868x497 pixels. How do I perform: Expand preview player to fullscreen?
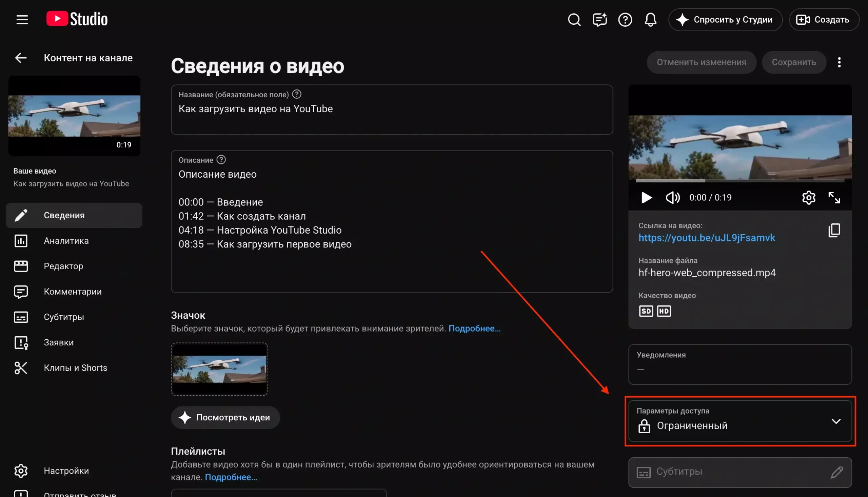[834, 198]
